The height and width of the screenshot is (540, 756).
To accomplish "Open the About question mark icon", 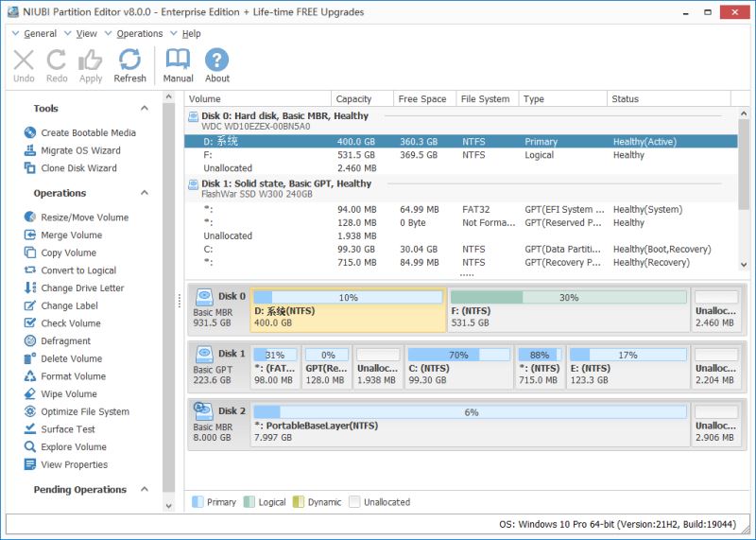I will 217,60.
